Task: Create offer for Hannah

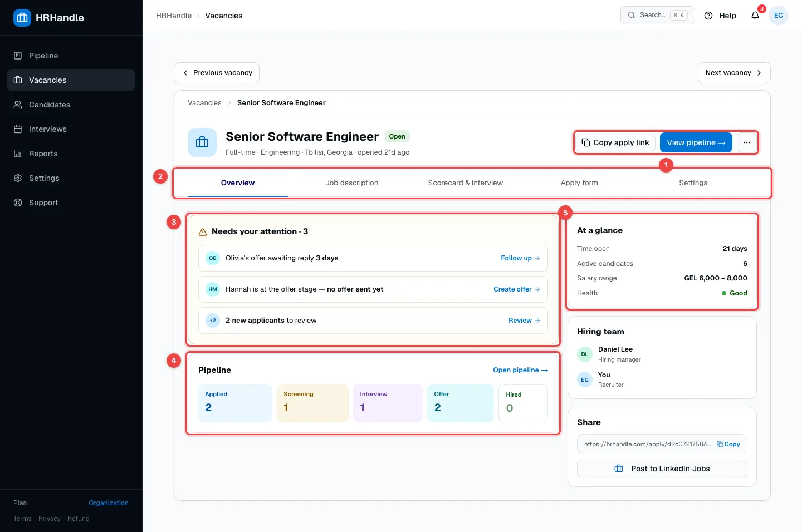Action: pos(517,289)
